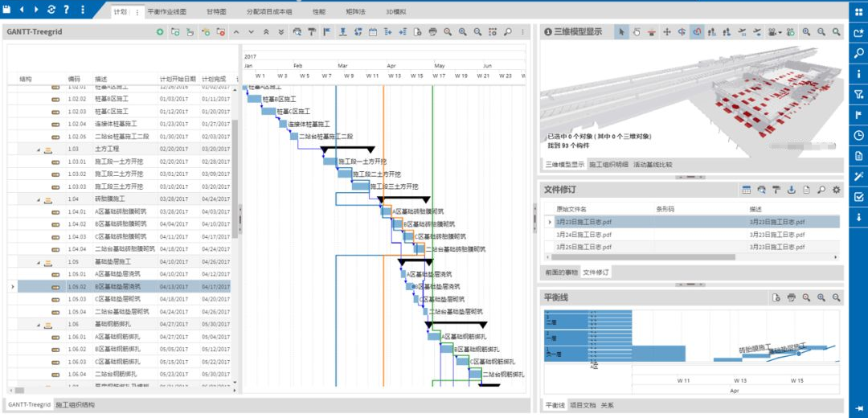Collapse the 1.06 基础钢筋绑扎 group
The image size is (868, 418).
pos(39,324)
